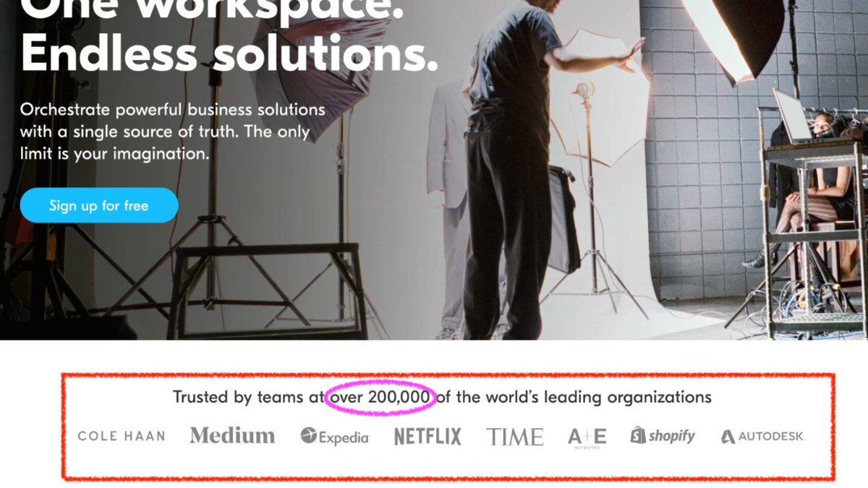Open the A+E Networks logo
The image size is (868, 488).
(587, 437)
